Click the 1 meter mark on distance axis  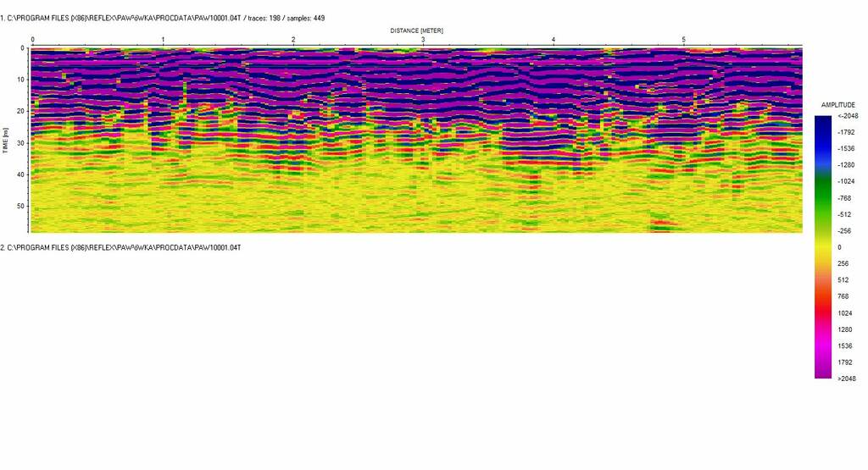click(x=163, y=40)
